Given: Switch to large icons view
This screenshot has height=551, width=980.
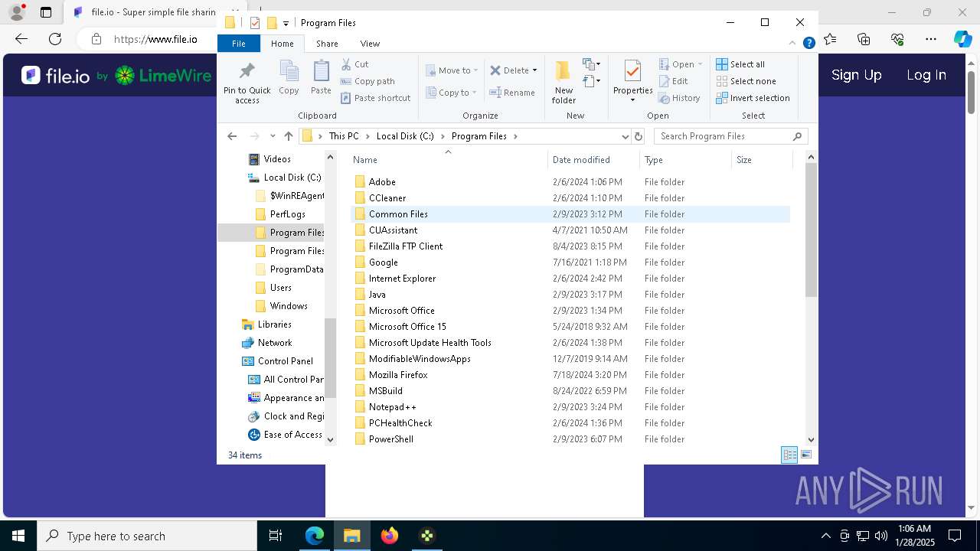Looking at the screenshot, I should [805, 455].
